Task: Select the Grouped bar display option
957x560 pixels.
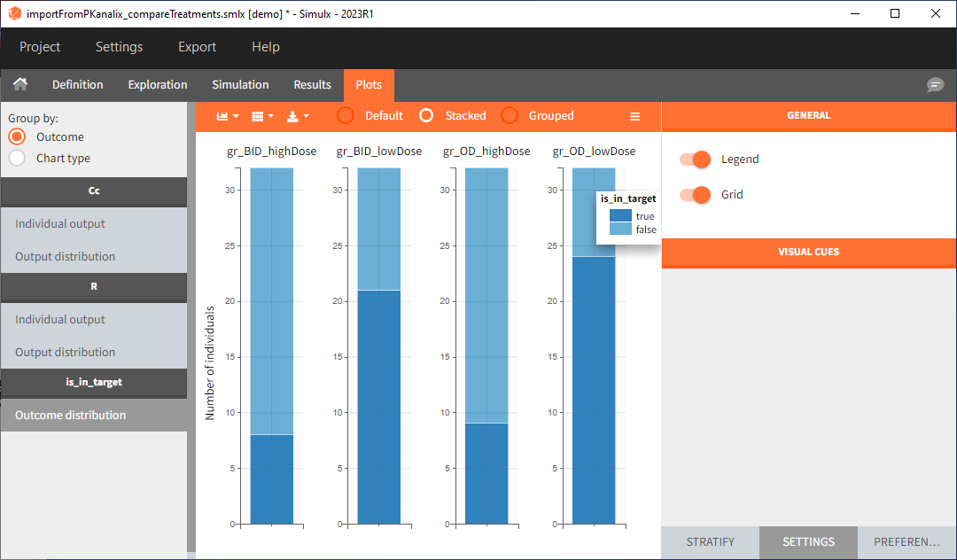Action: [510, 116]
